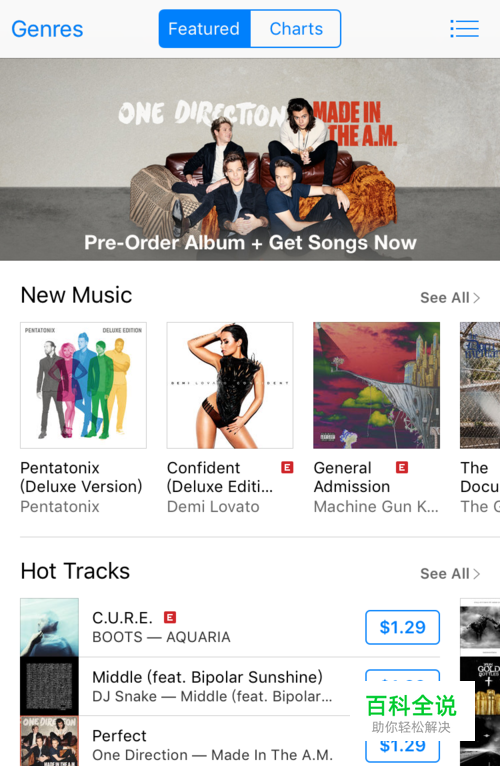This screenshot has height=766, width=500.
Task: Open the Middle (feat. Bipolar Sunshine) track title
Action: (x=207, y=677)
